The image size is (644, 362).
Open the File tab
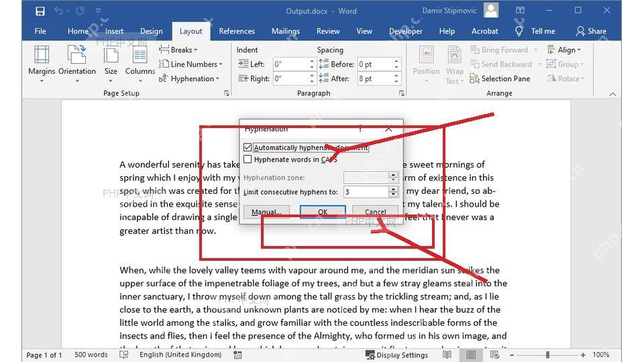pos(40,31)
